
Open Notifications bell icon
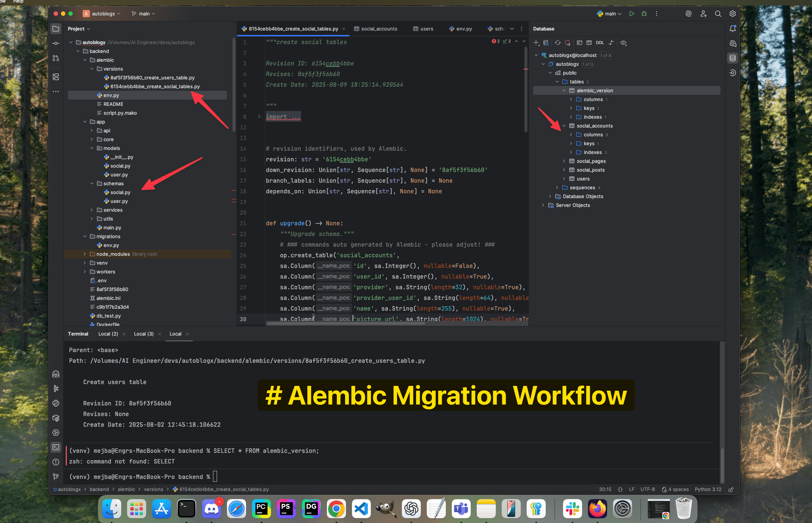pyautogui.click(x=733, y=29)
